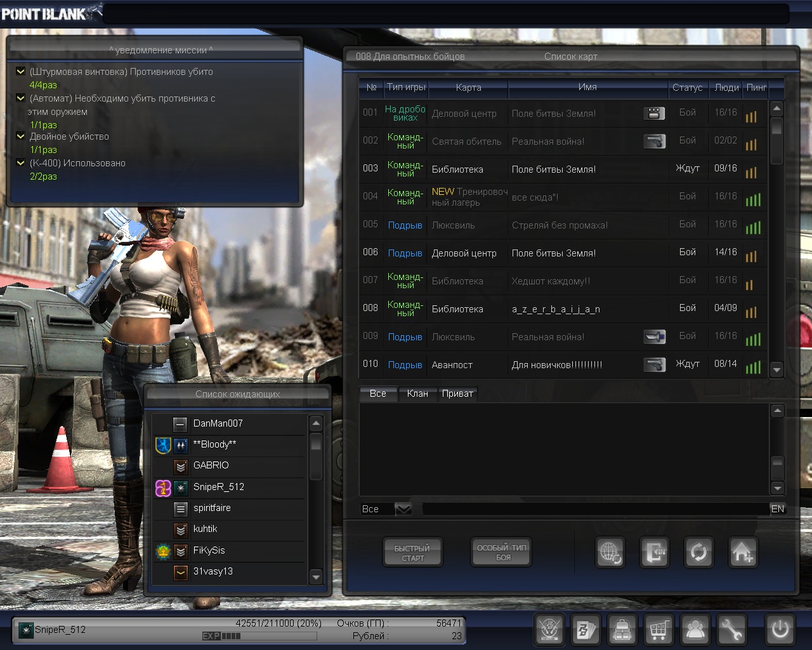
Task: Toggle the 'EN' input language button
Action: tap(778, 508)
